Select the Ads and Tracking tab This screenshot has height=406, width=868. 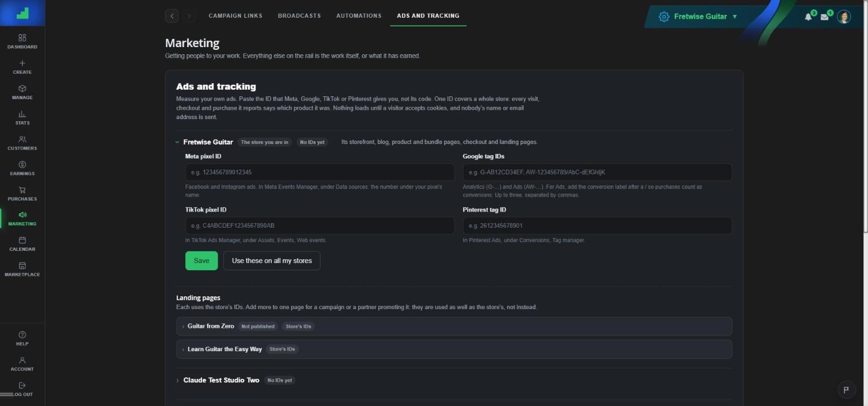click(x=428, y=16)
